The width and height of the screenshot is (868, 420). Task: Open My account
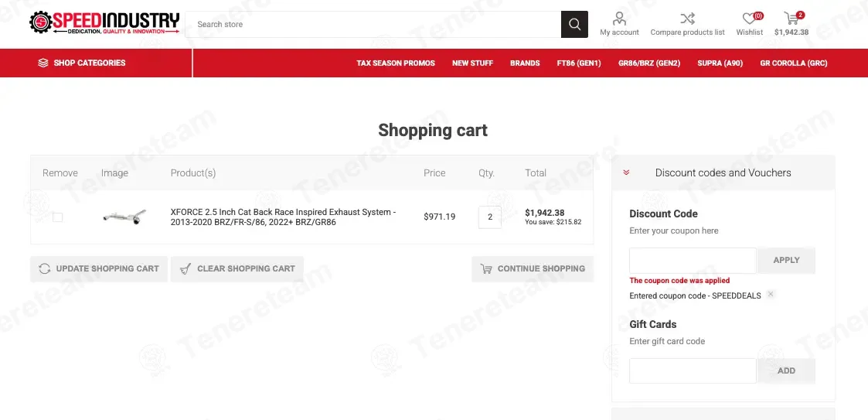pyautogui.click(x=619, y=25)
